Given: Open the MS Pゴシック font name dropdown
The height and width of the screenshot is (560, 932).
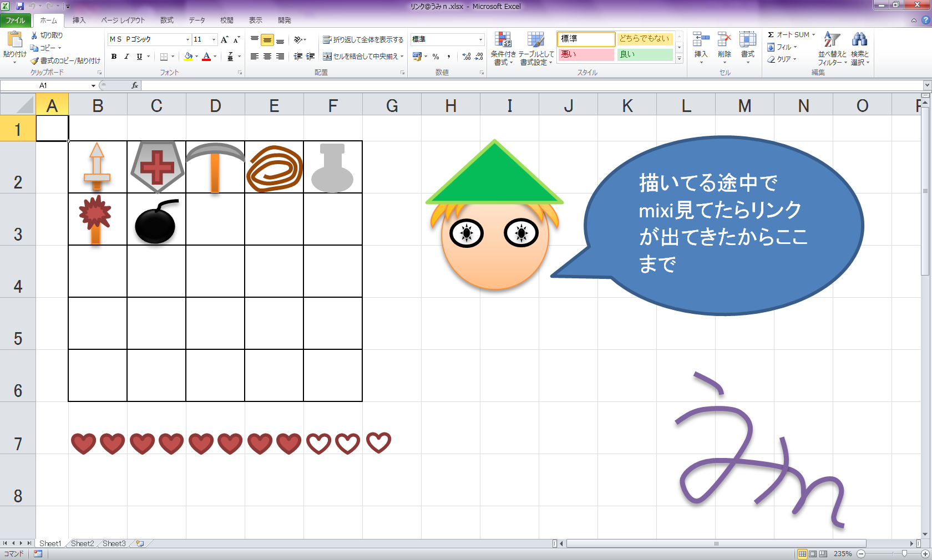Looking at the screenshot, I should pos(188,39).
